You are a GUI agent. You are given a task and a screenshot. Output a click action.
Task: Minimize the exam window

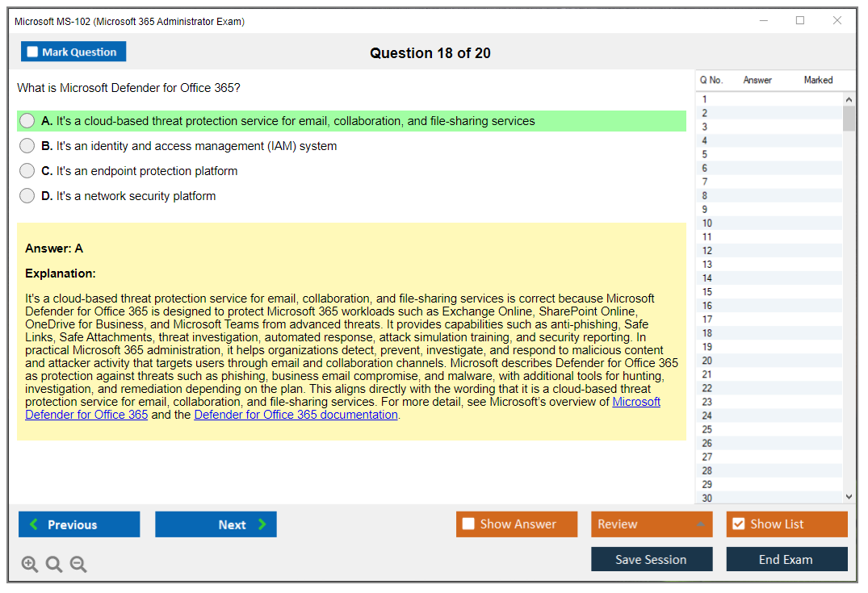click(763, 20)
